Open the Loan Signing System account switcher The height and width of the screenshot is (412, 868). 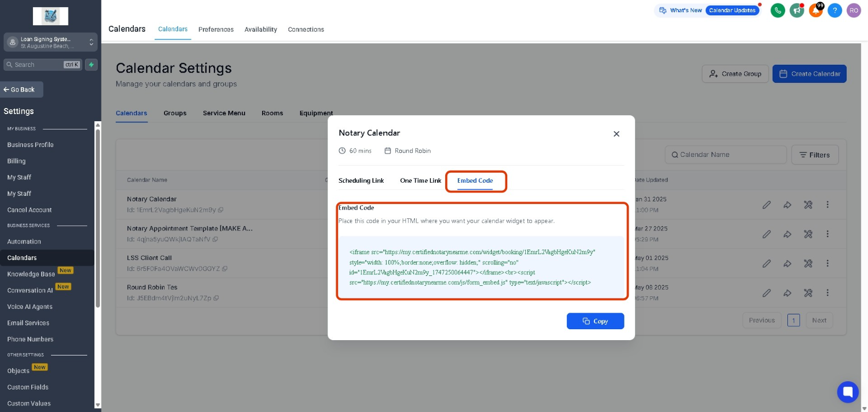click(51, 42)
